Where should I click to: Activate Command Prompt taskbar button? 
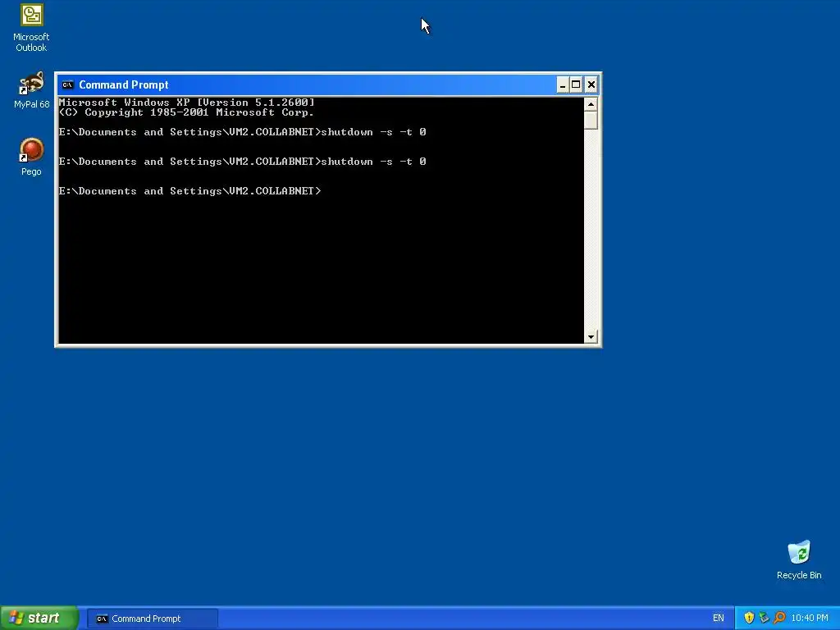pyautogui.click(x=152, y=619)
